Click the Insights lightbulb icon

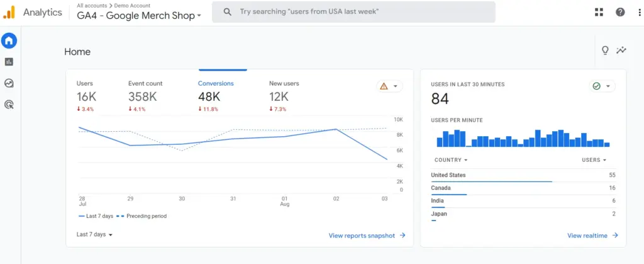pyautogui.click(x=605, y=50)
